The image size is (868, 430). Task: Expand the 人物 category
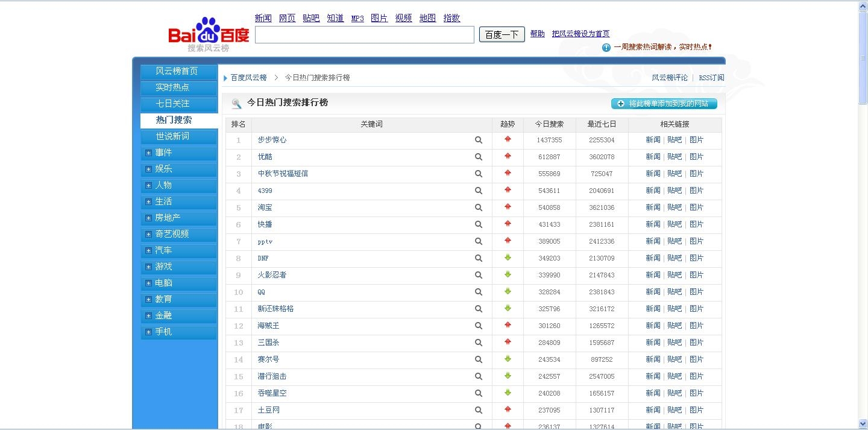pyautogui.click(x=148, y=186)
